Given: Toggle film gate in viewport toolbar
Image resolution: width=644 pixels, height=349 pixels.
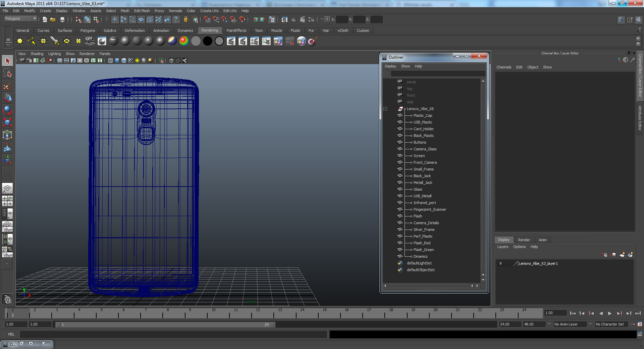Looking at the screenshot, I should (66, 60).
